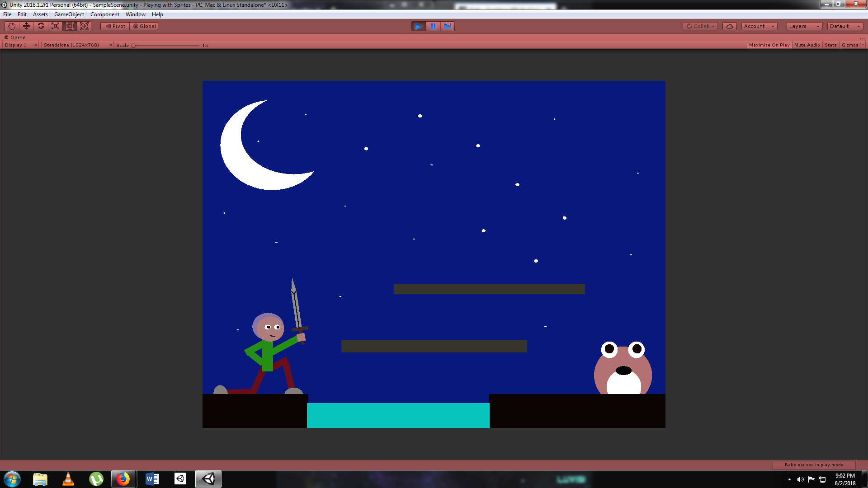The image size is (868, 488).
Task: Select the Hand tool
Action: pos(11,26)
